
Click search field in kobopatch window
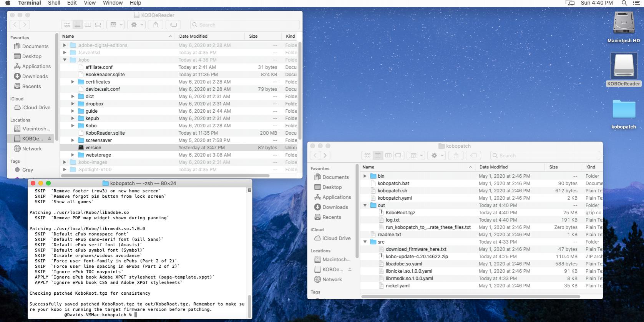(x=545, y=155)
